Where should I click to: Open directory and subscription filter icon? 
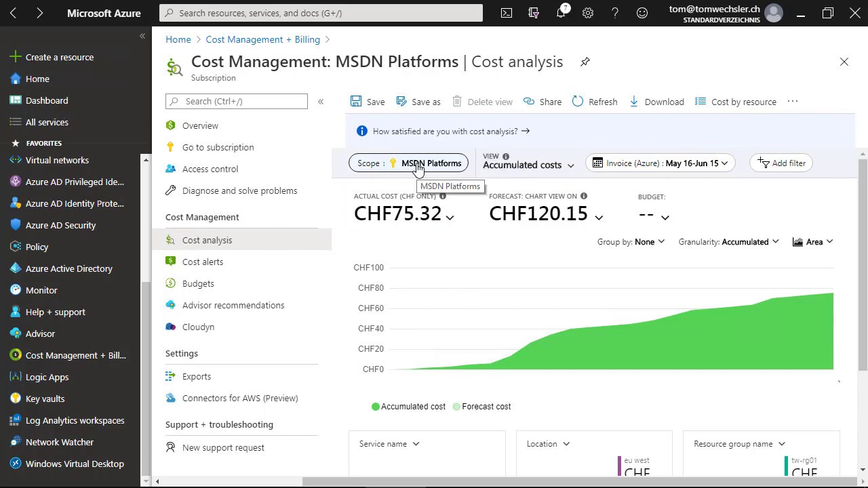click(534, 13)
